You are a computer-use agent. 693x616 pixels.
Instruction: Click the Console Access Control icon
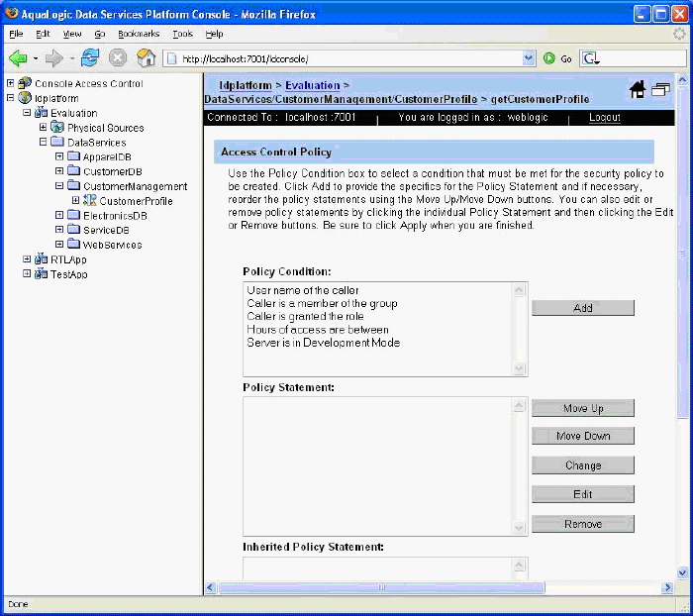(x=25, y=83)
